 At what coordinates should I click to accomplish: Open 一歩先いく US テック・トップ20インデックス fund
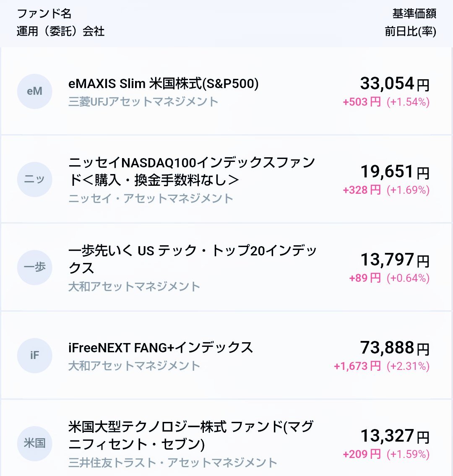tap(193, 259)
